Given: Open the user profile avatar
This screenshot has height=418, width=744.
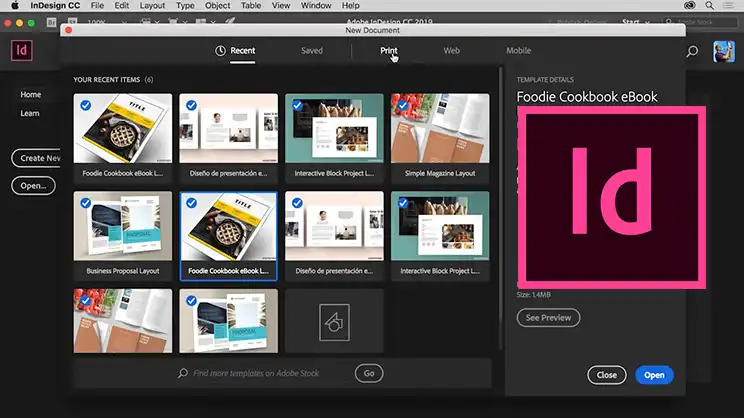Looking at the screenshot, I should [x=724, y=51].
